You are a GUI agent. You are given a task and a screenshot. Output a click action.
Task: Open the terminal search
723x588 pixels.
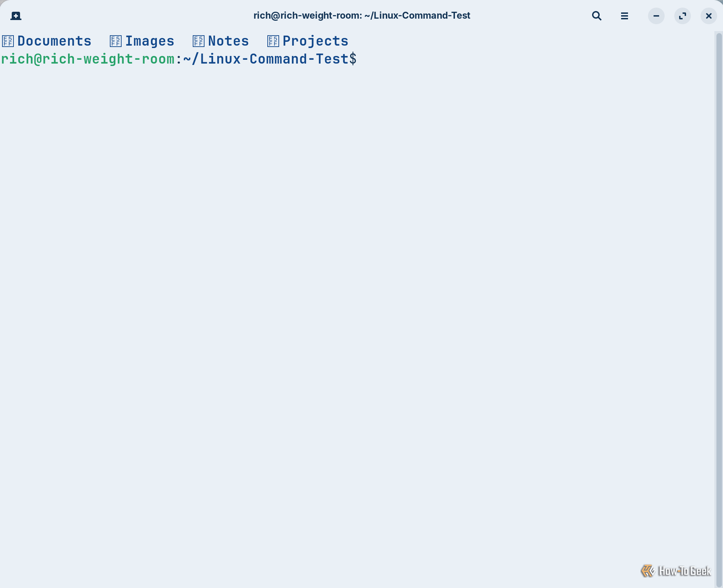tap(597, 16)
